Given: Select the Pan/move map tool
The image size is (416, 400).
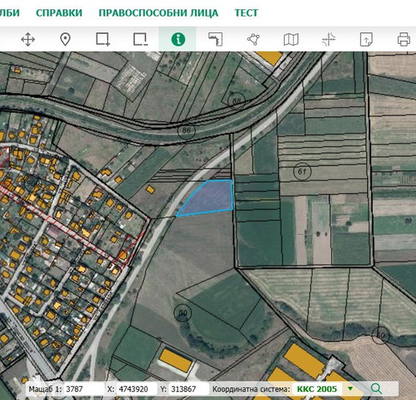Looking at the screenshot, I should tap(28, 39).
